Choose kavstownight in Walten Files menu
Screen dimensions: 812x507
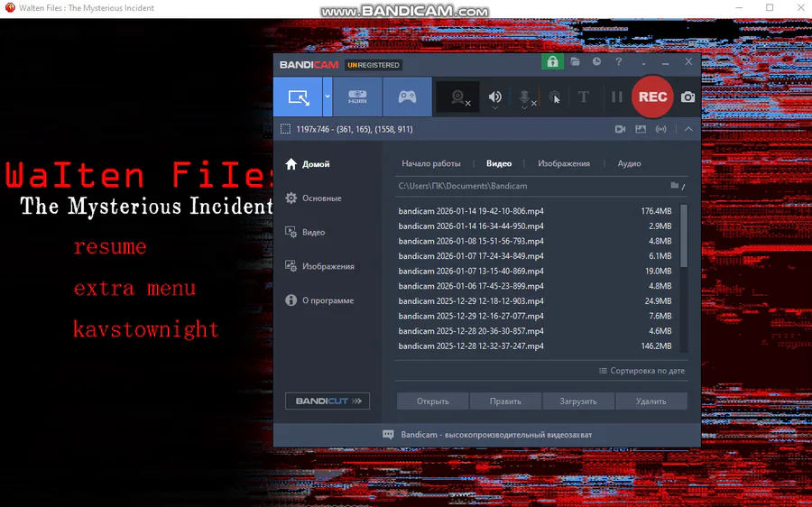[x=146, y=329]
